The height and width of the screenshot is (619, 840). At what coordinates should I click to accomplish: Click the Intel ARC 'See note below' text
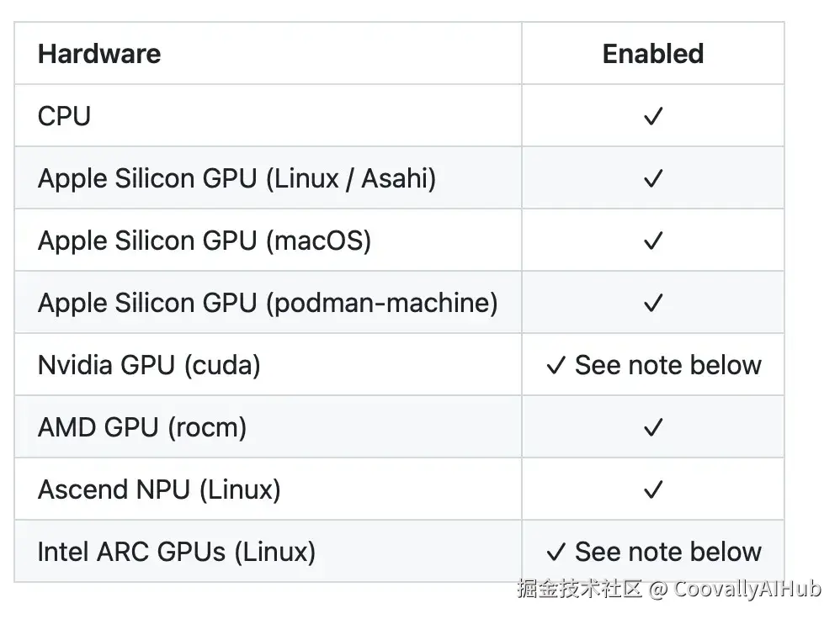click(667, 552)
